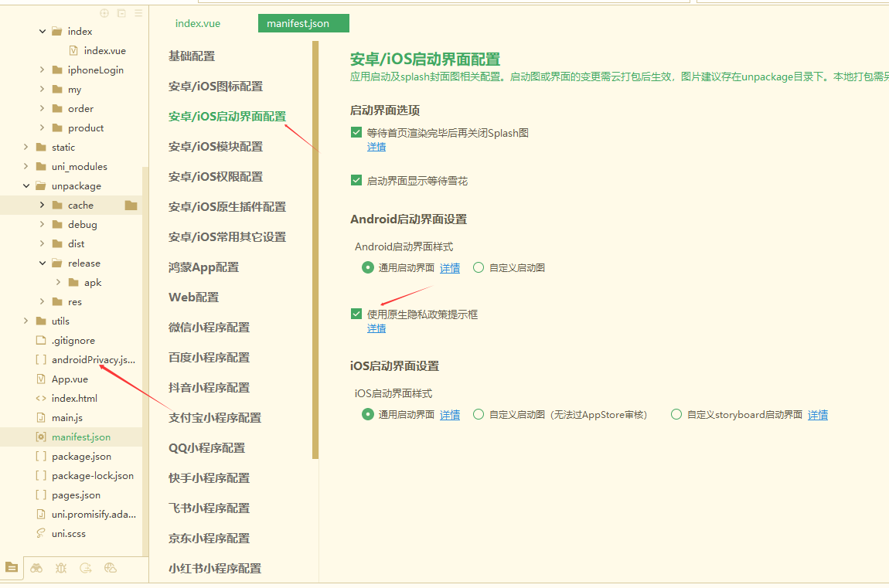Click the .gitignore file icon
Screen dimensions: 889x588
(x=41, y=341)
